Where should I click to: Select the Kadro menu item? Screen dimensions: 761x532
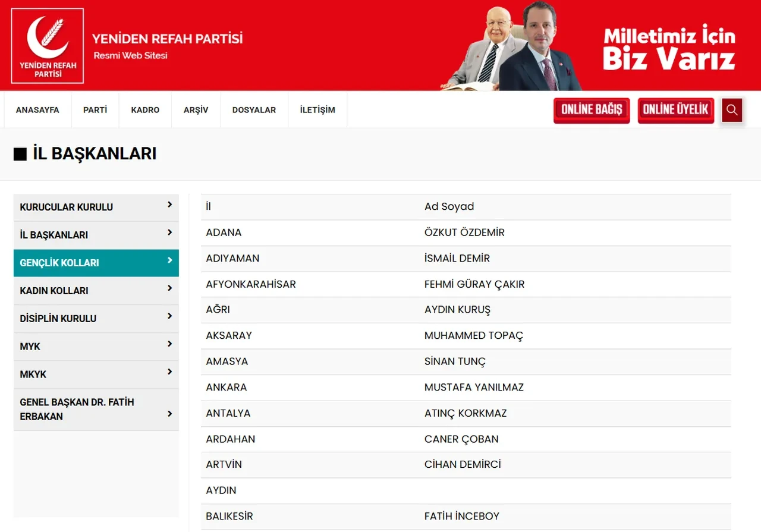tap(145, 110)
